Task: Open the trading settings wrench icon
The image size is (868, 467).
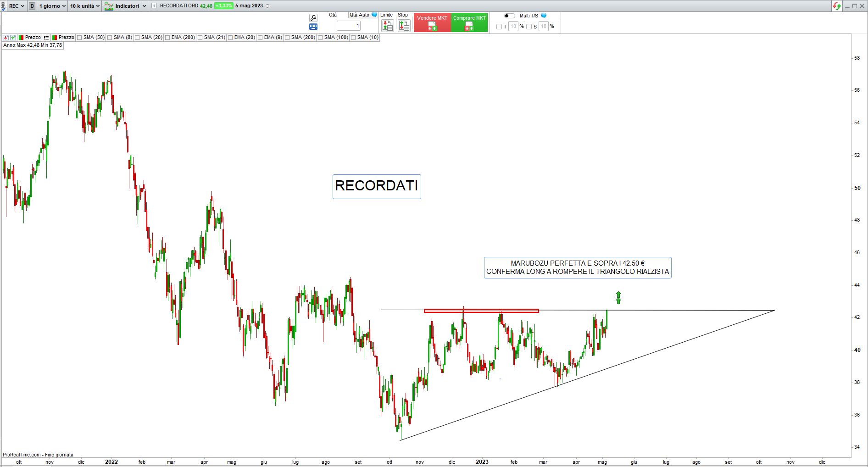Action: click(313, 17)
